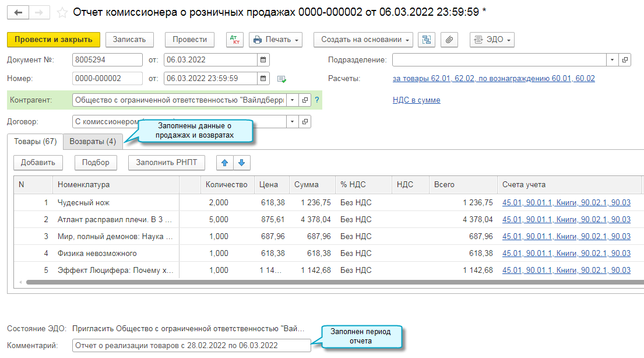
Task: Click the question mark help next to Контрагент
Action: point(316,100)
